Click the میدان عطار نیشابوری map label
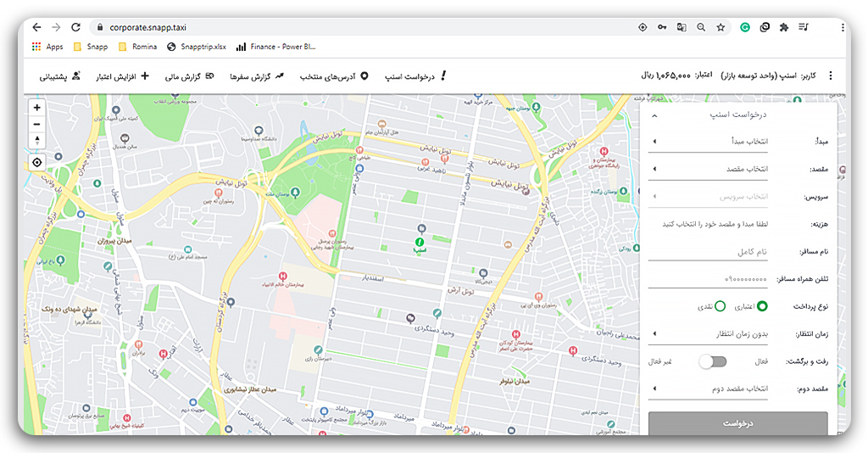This screenshot has height=453, width=868. point(250,390)
